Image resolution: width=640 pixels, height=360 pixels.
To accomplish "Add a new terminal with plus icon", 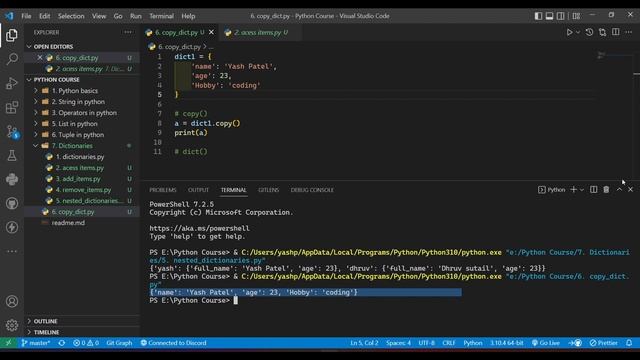I will click(x=573, y=189).
